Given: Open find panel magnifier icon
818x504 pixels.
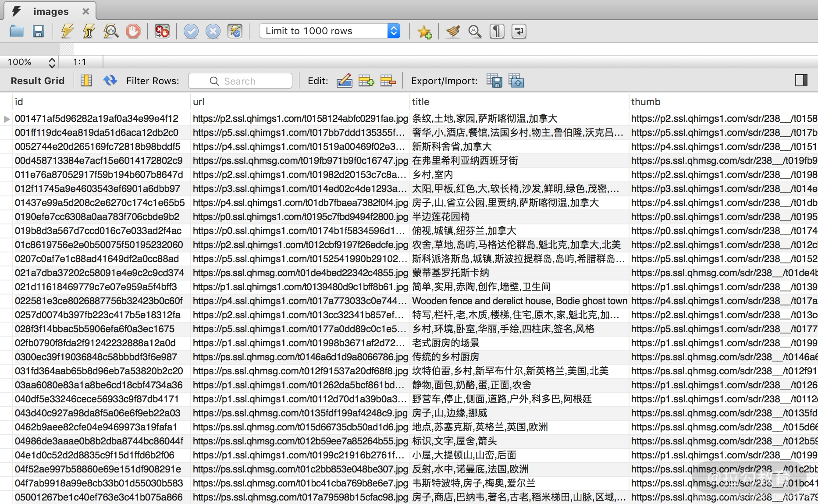Looking at the screenshot, I should [475, 31].
